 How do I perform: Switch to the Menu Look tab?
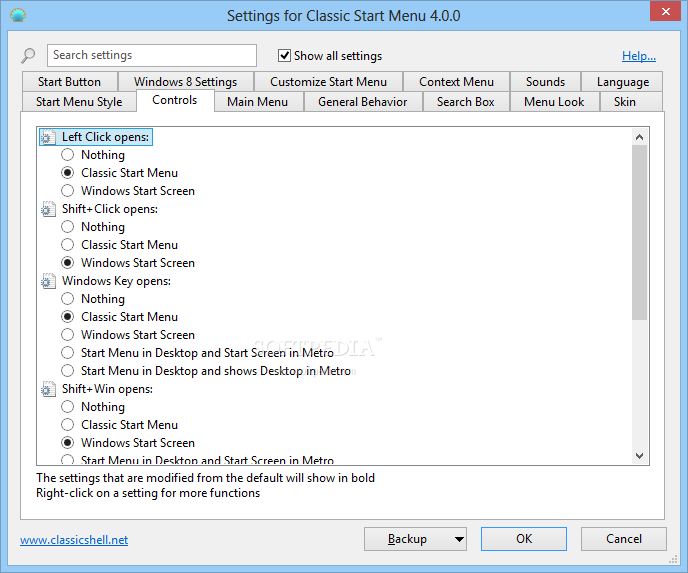(x=554, y=102)
